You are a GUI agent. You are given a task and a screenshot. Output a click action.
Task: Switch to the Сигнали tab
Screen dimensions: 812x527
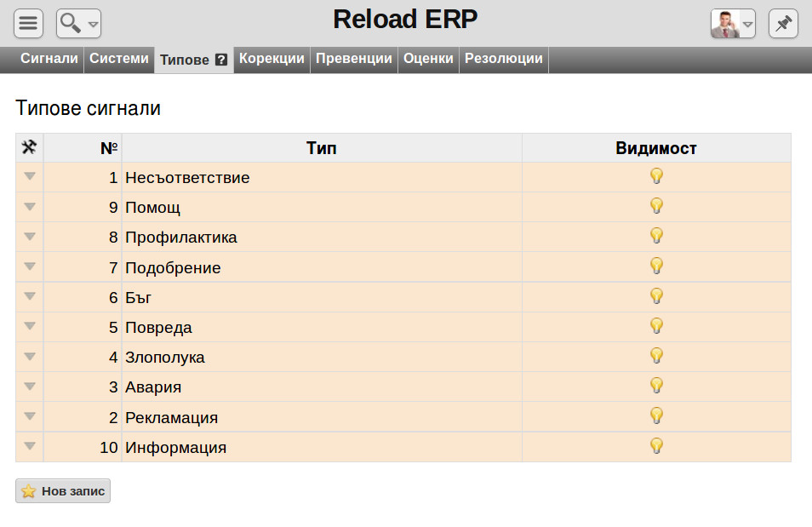(49, 59)
